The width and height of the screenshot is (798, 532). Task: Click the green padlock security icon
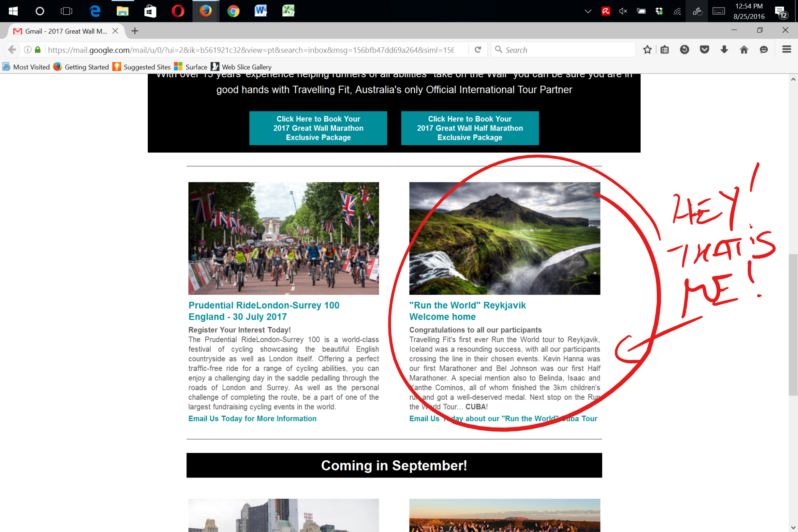[x=38, y=50]
